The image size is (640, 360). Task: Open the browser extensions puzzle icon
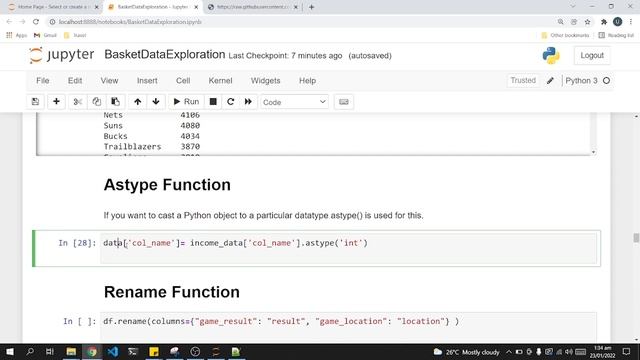click(x=604, y=22)
